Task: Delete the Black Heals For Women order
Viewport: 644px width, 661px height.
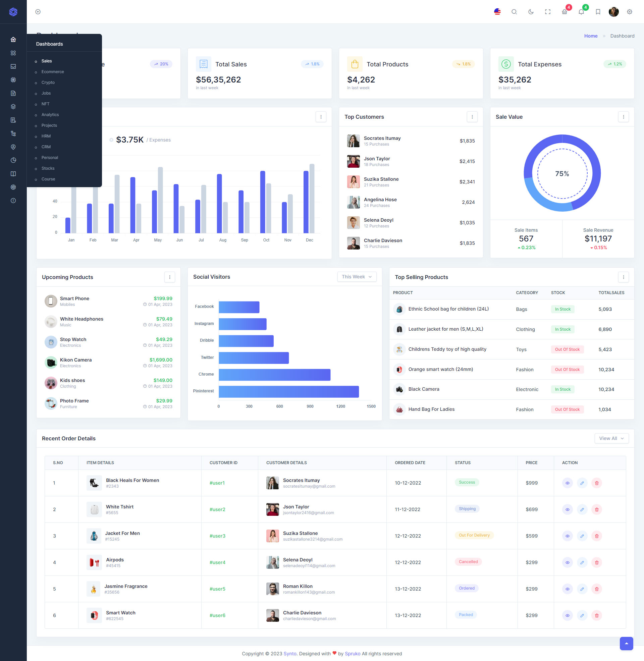Action: coord(597,483)
